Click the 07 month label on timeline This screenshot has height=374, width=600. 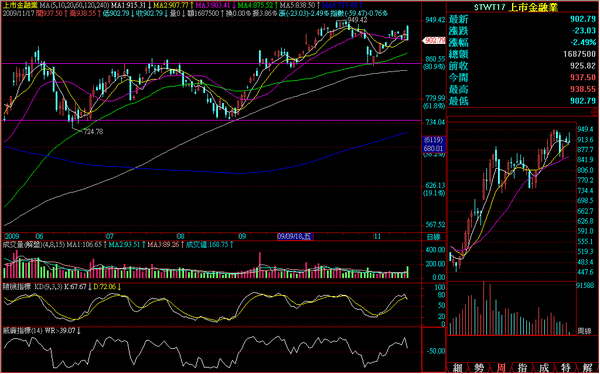click(110, 237)
